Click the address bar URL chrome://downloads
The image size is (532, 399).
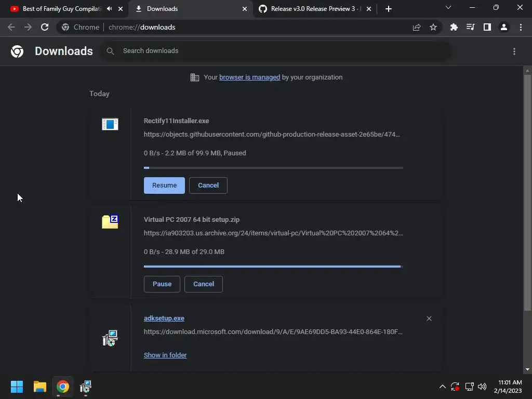coord(142,27)
